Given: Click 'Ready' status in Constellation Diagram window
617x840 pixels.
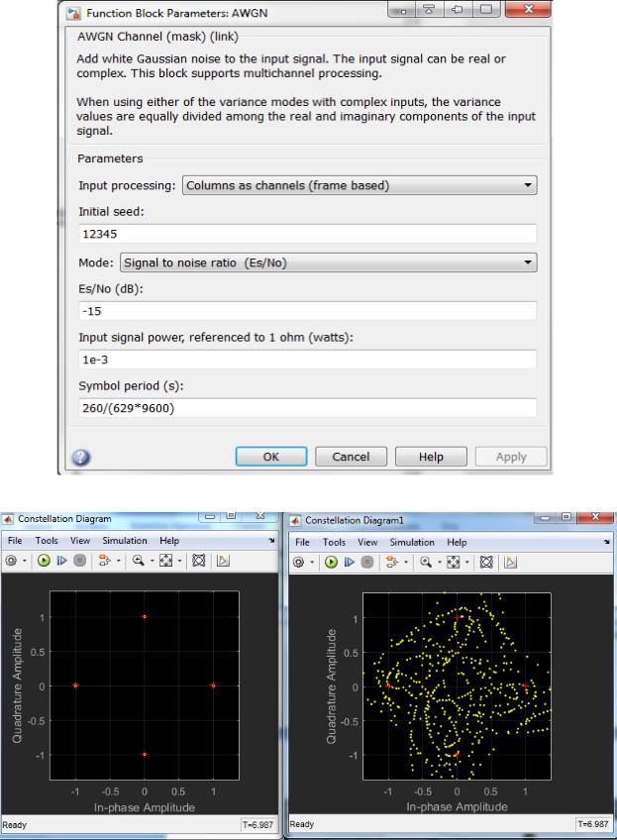Looking at the screenshot, I should (x=15, y=825).
